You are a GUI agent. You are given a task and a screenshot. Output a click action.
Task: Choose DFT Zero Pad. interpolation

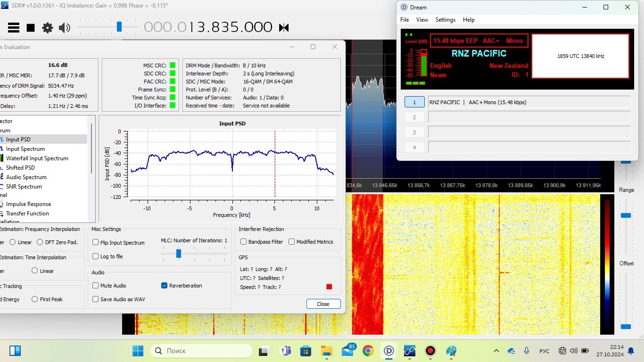click(40, 242)
